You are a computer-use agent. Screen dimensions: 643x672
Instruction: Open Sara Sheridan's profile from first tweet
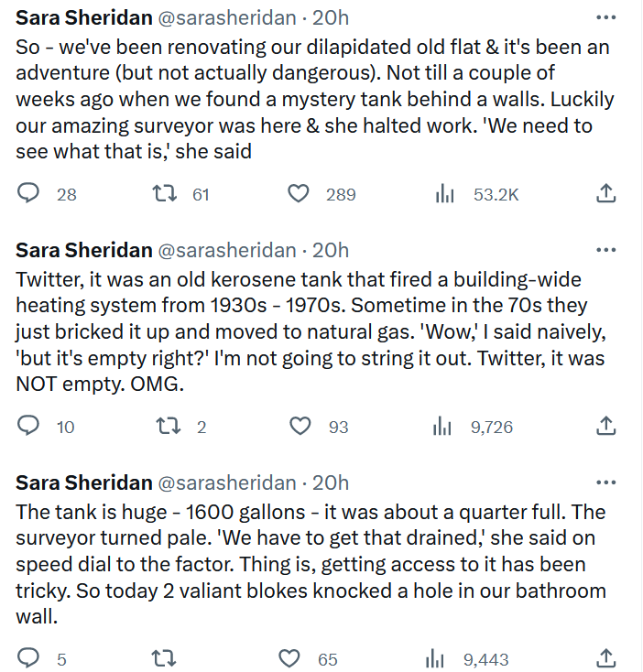pos(84,18)
